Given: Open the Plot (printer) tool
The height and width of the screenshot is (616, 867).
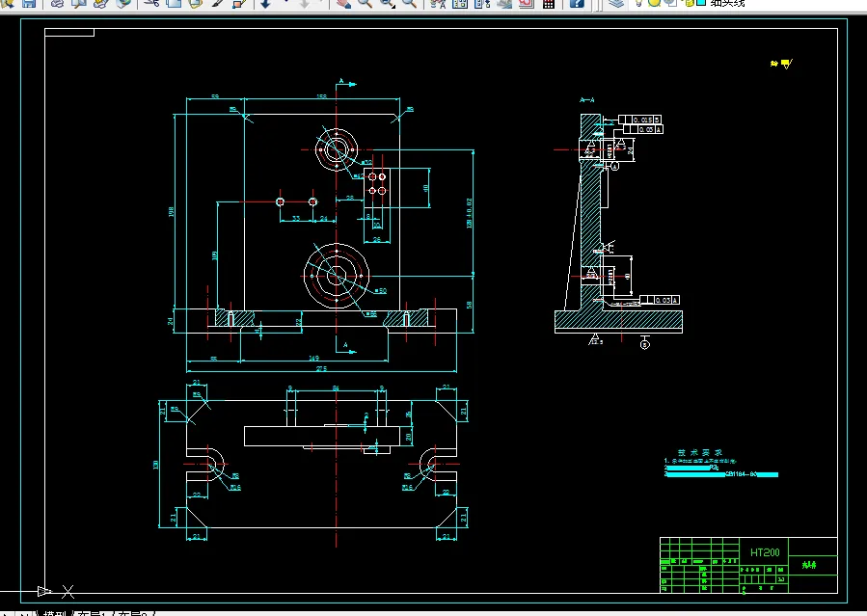Looking at the screenshot, I should pos(58,3).
